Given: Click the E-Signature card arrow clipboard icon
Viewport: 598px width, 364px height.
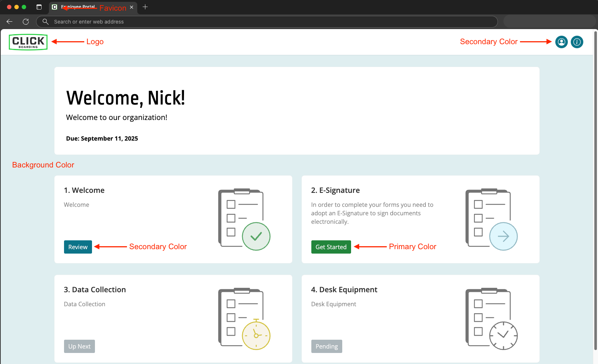Looking at the screenshot, I should pyautogui.click(x=491, y=219).
